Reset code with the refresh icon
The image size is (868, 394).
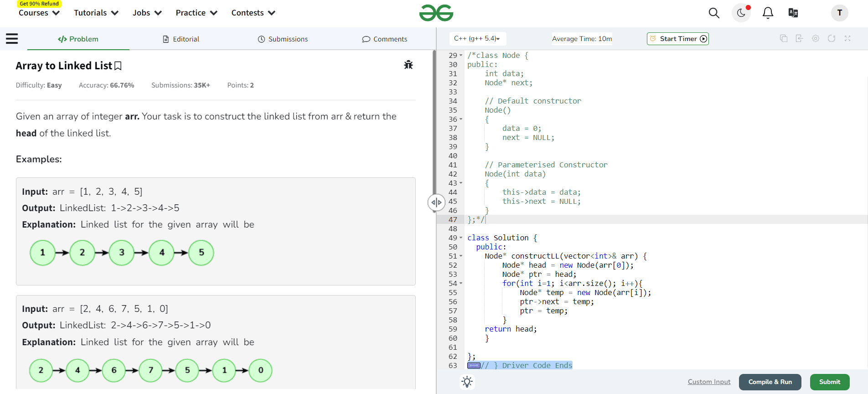click(832, 39)
